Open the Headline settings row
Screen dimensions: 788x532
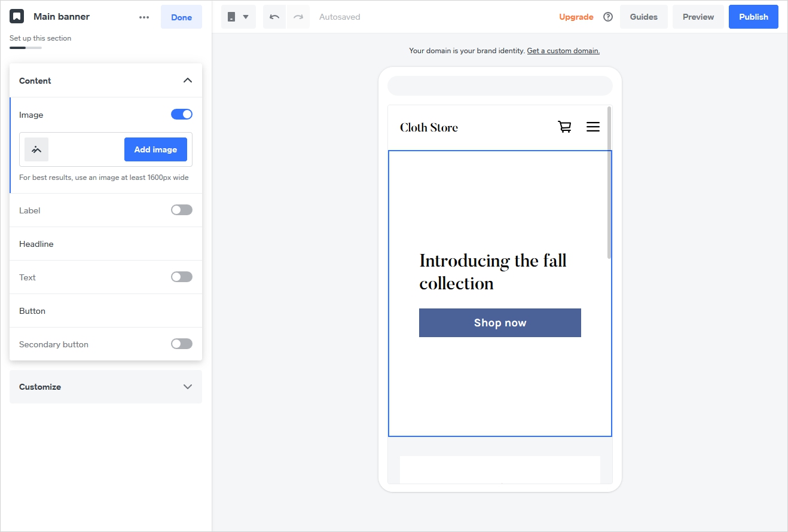[x=106, y=244]
